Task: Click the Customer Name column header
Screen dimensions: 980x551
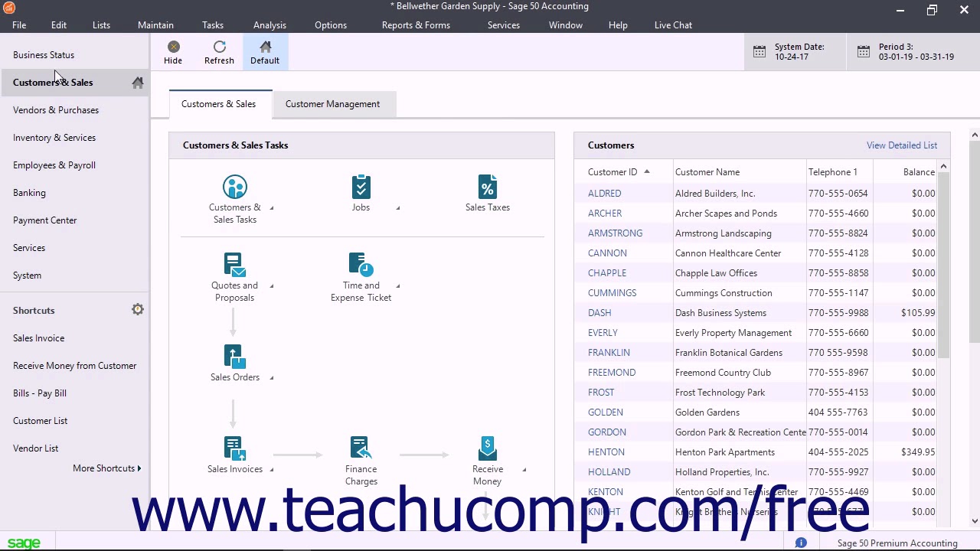Action: pos(707,172)
